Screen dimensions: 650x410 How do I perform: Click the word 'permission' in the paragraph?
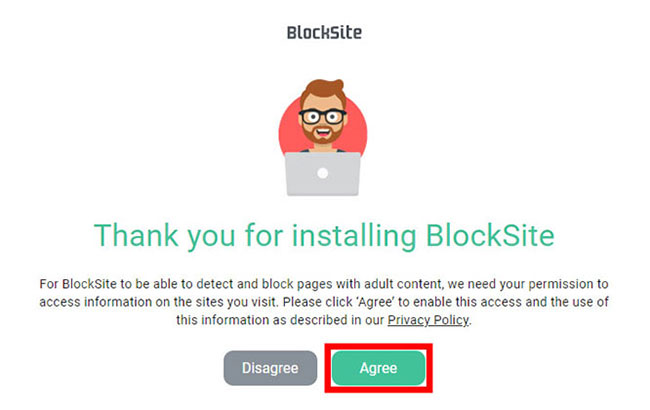562,284
